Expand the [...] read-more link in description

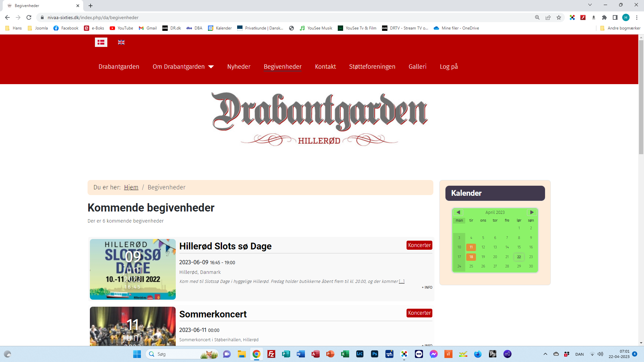pos(401,281)
